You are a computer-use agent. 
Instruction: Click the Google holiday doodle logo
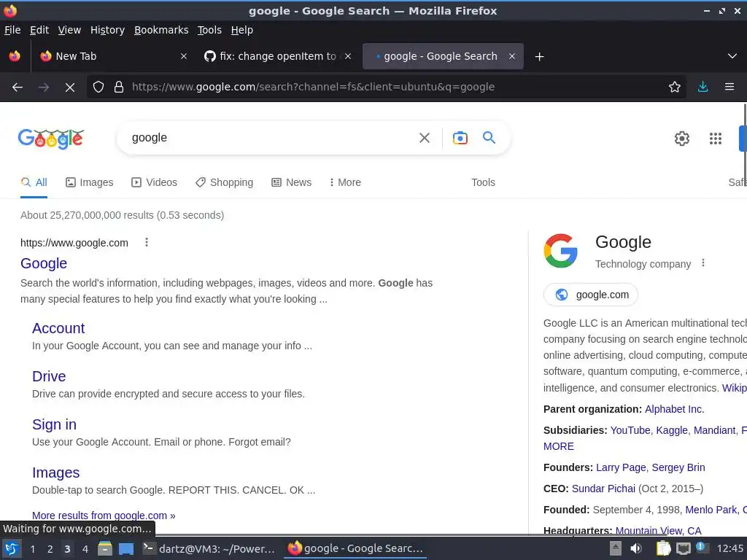click(51, 139)
